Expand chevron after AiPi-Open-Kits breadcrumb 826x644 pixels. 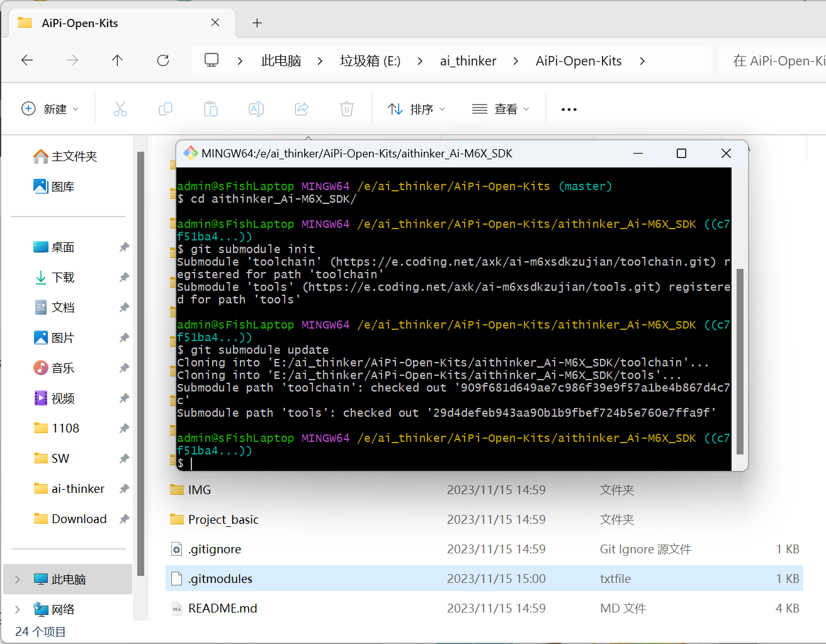coord(642,61)
